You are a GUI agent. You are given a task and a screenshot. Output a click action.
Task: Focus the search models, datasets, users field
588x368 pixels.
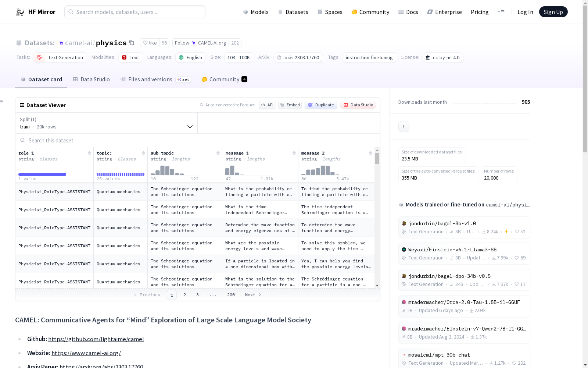(x=135, y=12)
